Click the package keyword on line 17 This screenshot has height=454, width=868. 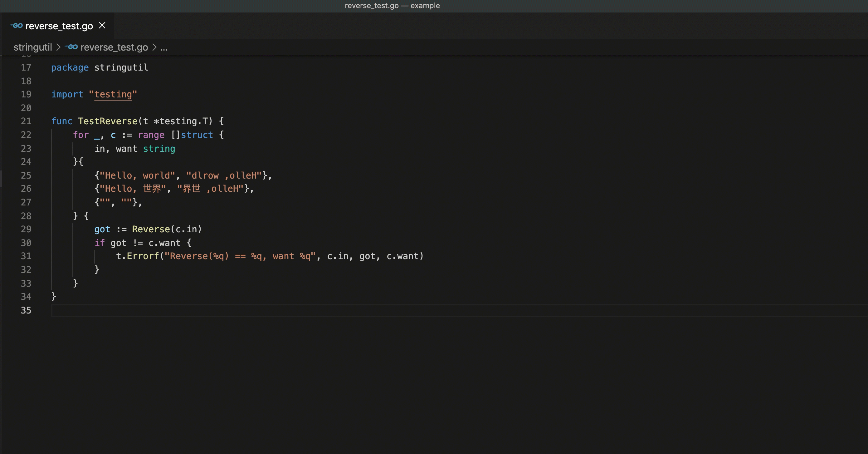[70, 67]
